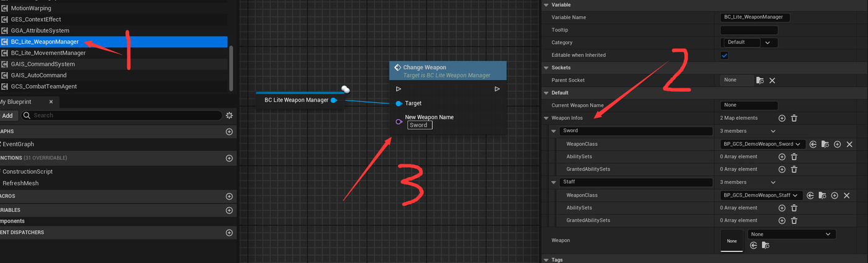Browse to Parent Socket icon
Screen dimensions: 868x263
coord(760,80)
